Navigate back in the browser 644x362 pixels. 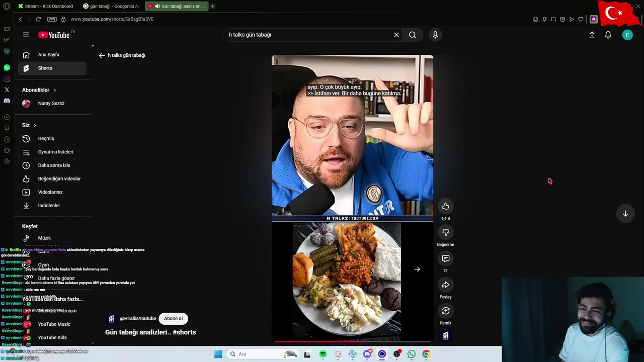click(20, 19)
